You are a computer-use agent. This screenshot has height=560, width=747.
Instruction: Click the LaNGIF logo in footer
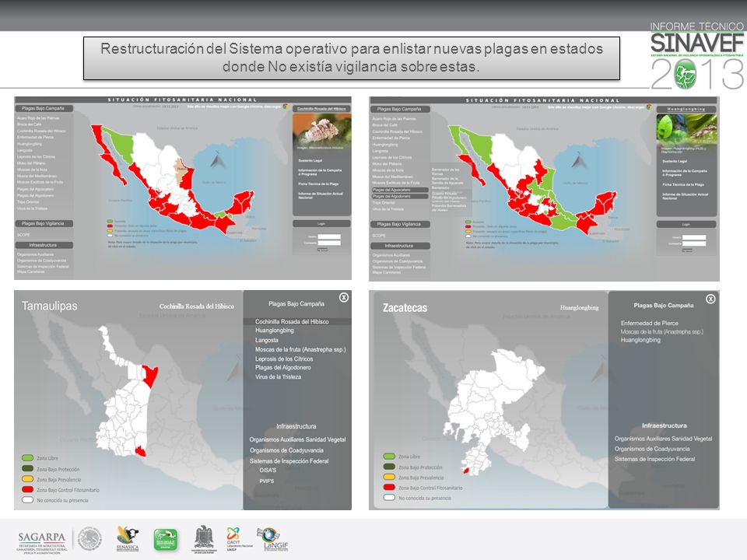click(x=272, y=540)
